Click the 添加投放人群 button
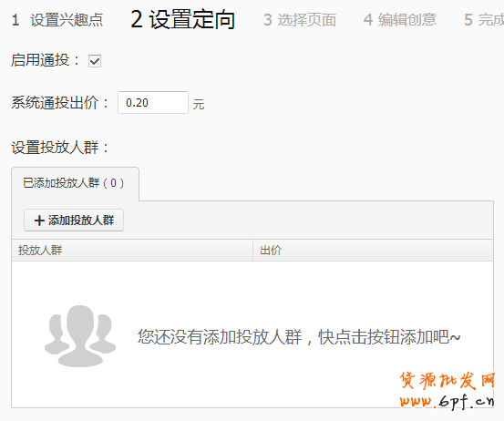Screen dimensions: 504x421 tap(74, 221)
